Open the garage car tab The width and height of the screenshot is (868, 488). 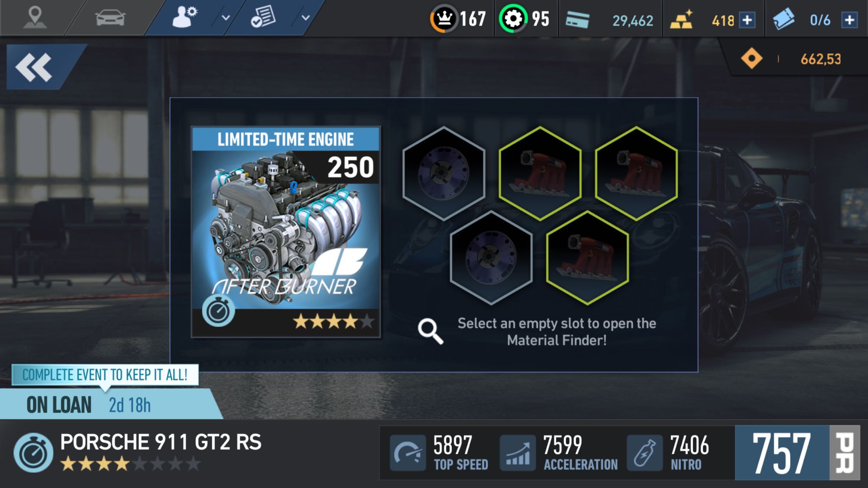click(110, 18)
